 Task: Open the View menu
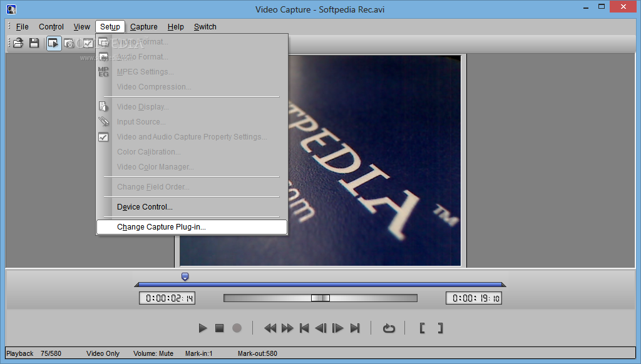82,26
